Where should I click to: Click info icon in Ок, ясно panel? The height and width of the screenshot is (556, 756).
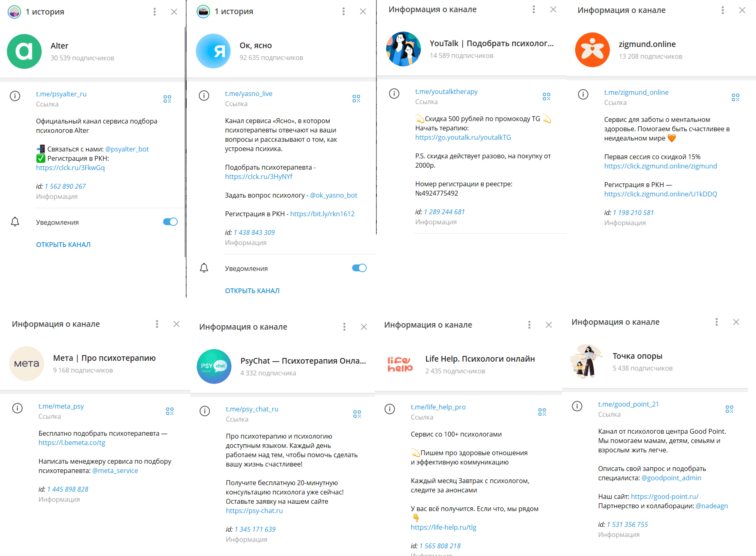click(x=204, y=96)
